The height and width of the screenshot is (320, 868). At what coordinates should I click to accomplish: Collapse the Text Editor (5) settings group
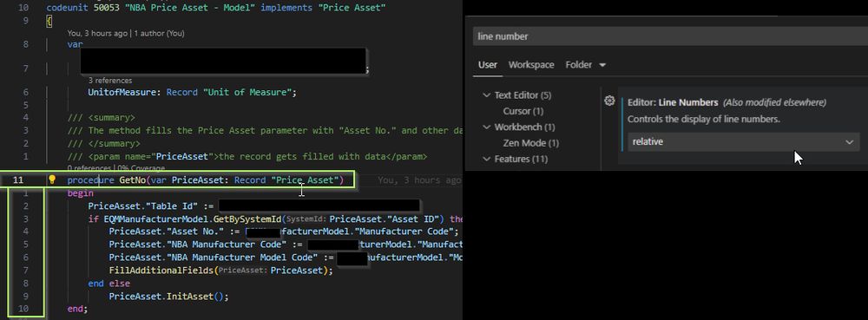pyautogui.click(x=487, y=95)
